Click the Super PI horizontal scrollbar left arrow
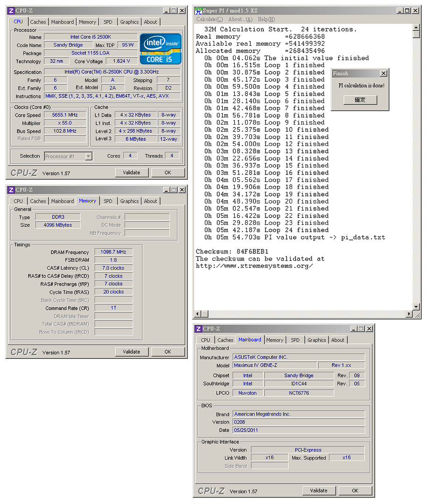428x504 pixels. click(198, 314)
